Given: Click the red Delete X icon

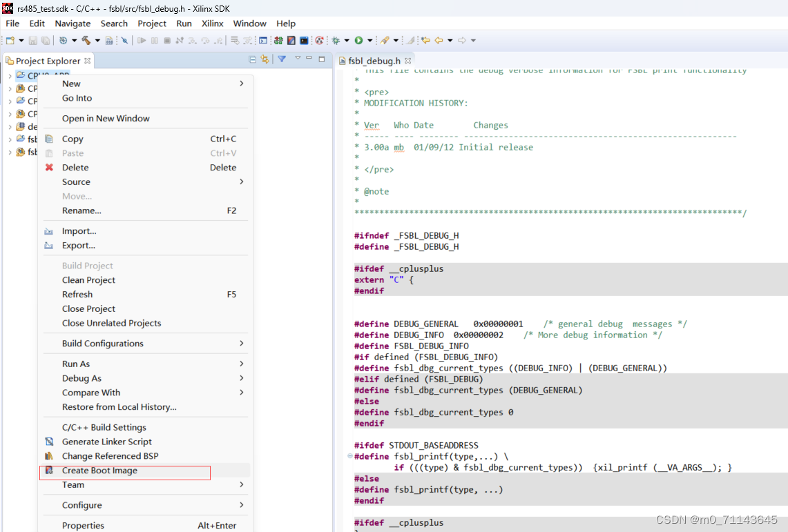Looking at the screenshot, I should pyautogui.click(x=49, y=168).
